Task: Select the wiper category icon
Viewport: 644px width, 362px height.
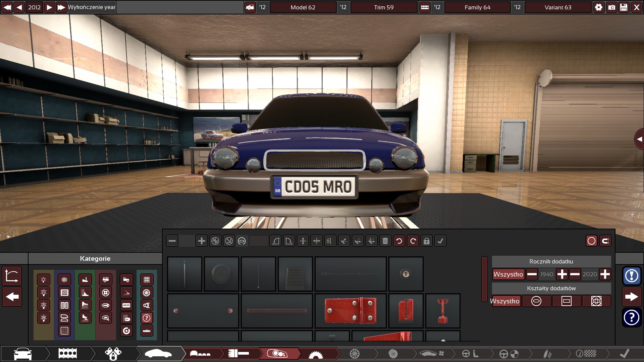Action: tap(126, 292)
